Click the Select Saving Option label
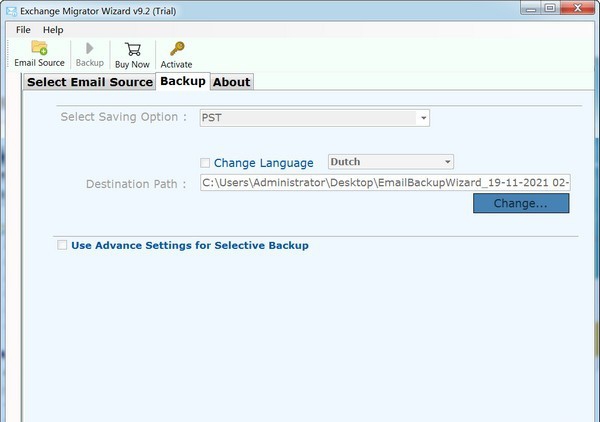The height and width of the screenshot is (422, 600). tap(124, 117)
